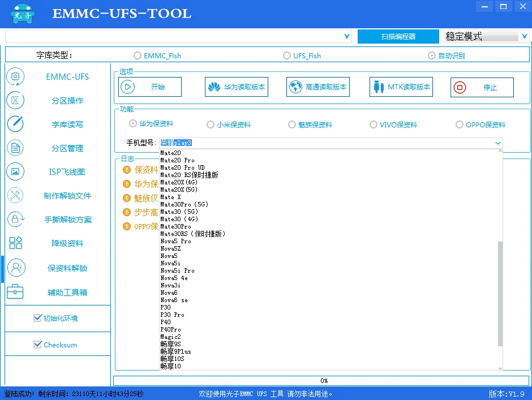This screenshot has height=400, width=532.
Task: Toggle the Checksum checkbox
Action: click(38, 345)
